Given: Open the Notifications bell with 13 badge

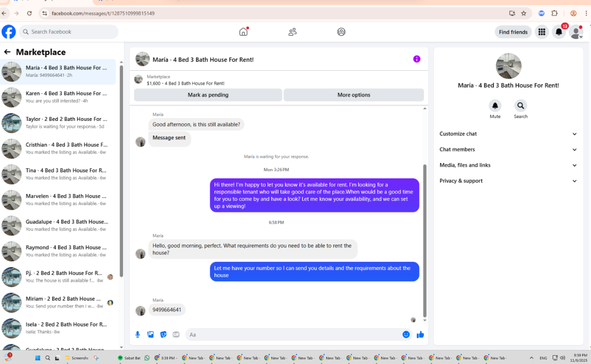Looking at the screenshot, I should [x=559, y=32].
